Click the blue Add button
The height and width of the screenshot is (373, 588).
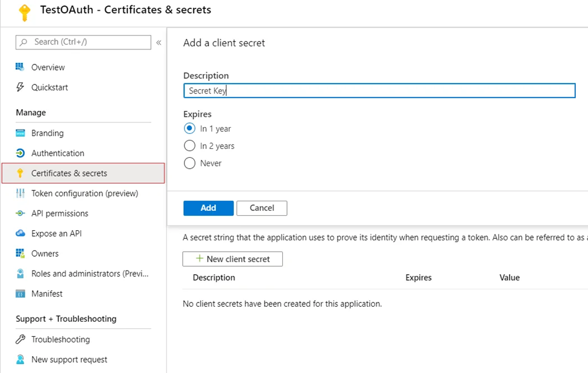[x=209, y=208]
